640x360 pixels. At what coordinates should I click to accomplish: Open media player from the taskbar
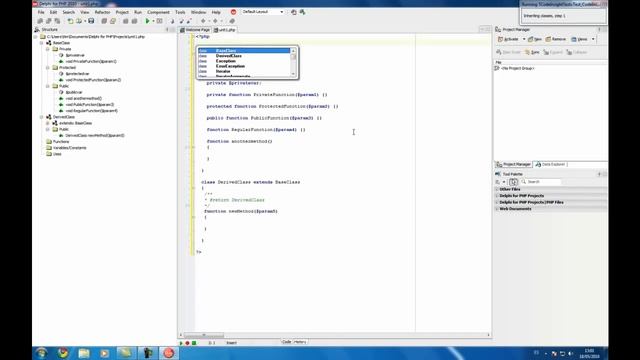pyautogui.click(x=104, y=353)
